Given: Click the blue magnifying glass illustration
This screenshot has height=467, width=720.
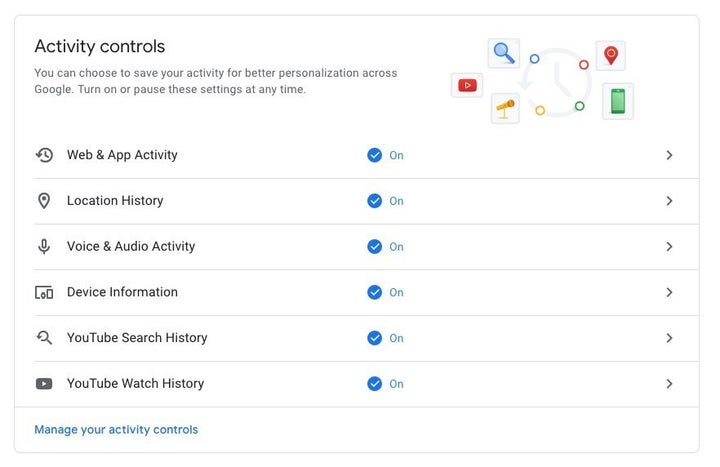Looking at the screenshot, I should pyautogui.click(x=504, y=53).
